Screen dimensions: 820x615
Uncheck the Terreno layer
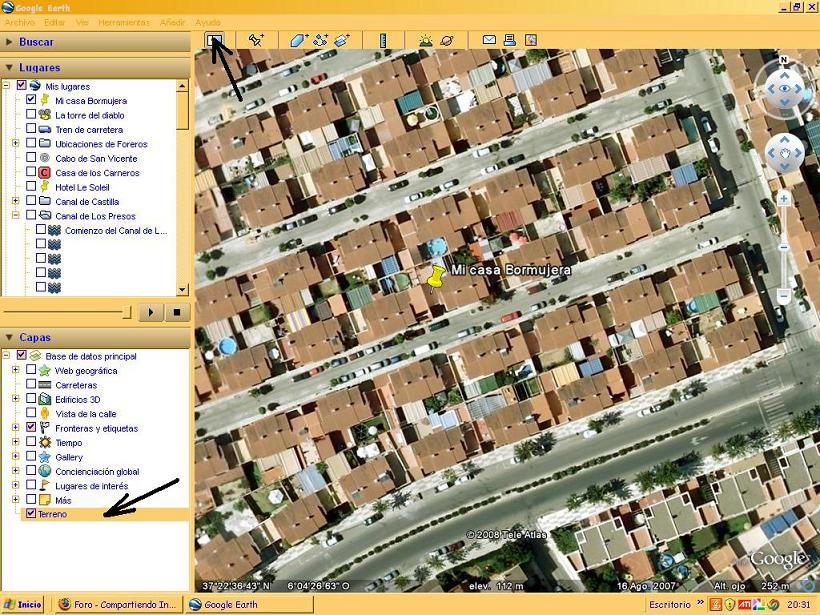click(x=31, y=514)
